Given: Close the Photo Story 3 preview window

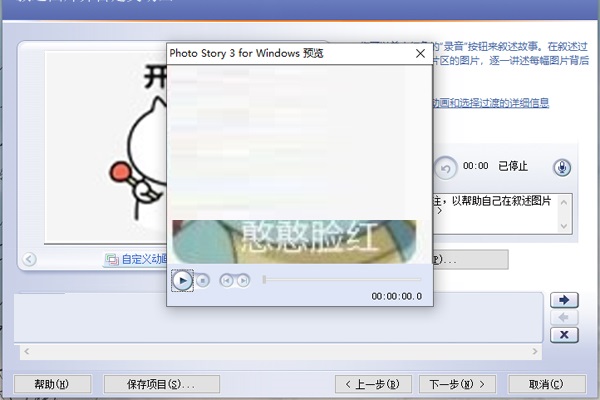Looking at the screenshot, I should pos(420,54).
